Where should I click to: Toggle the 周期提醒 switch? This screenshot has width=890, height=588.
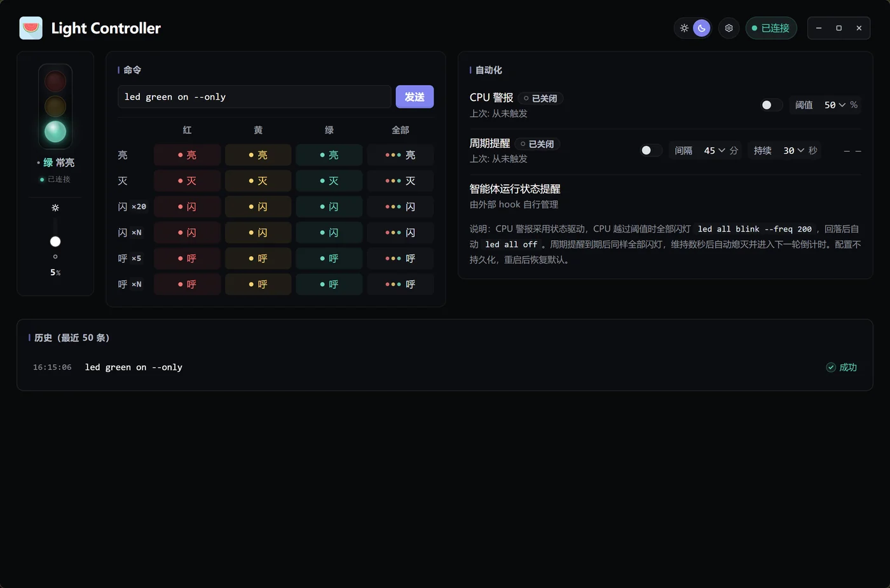click(651, 151)
